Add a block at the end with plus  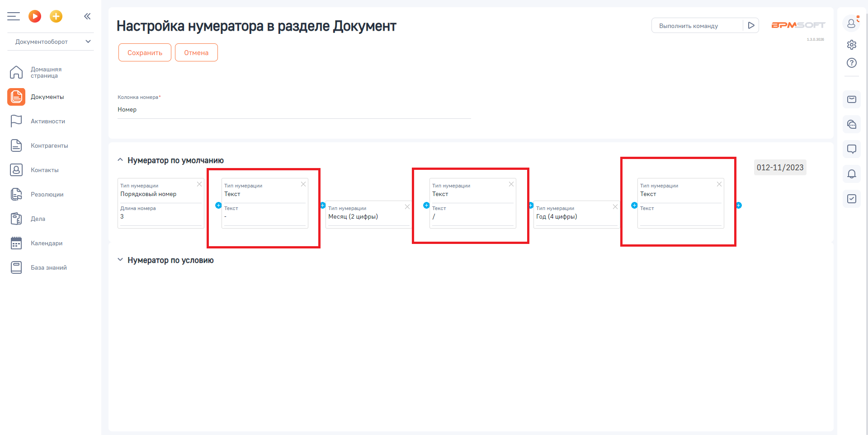[x=739, y=205]
